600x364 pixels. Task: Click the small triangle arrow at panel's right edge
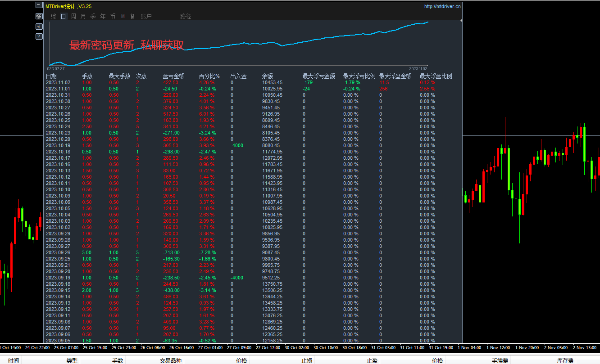click(461, 20)
